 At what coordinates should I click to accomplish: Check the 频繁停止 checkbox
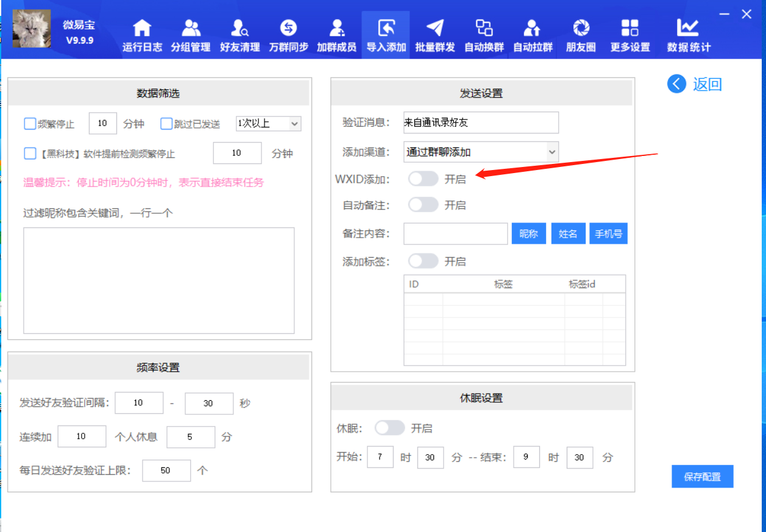pos(30,124)
